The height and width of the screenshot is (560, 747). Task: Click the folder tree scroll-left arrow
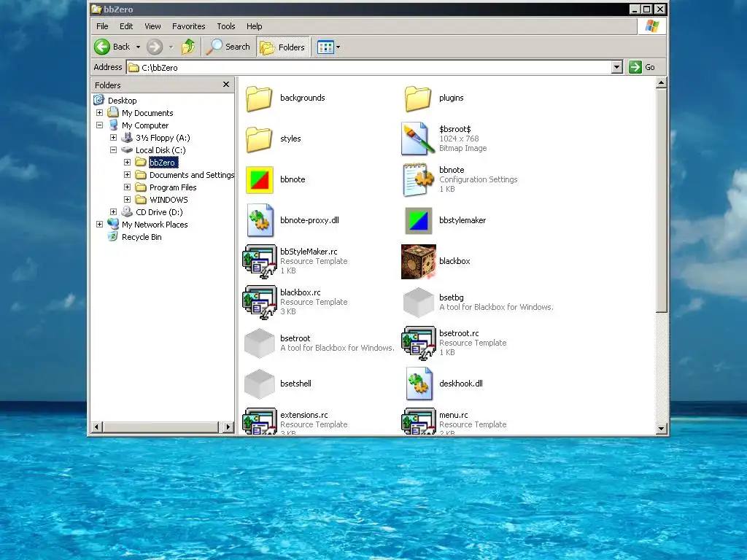click(x=97, y=427)
